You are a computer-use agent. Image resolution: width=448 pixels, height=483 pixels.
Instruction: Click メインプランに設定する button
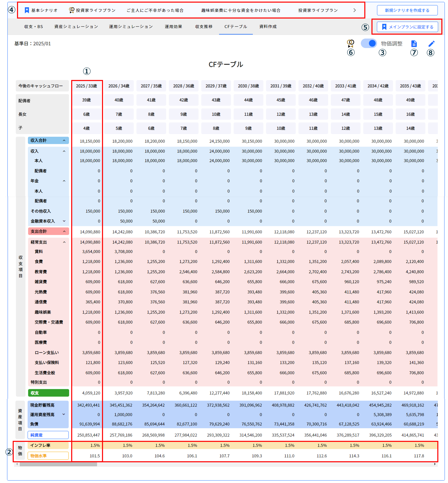pos(407,27)
